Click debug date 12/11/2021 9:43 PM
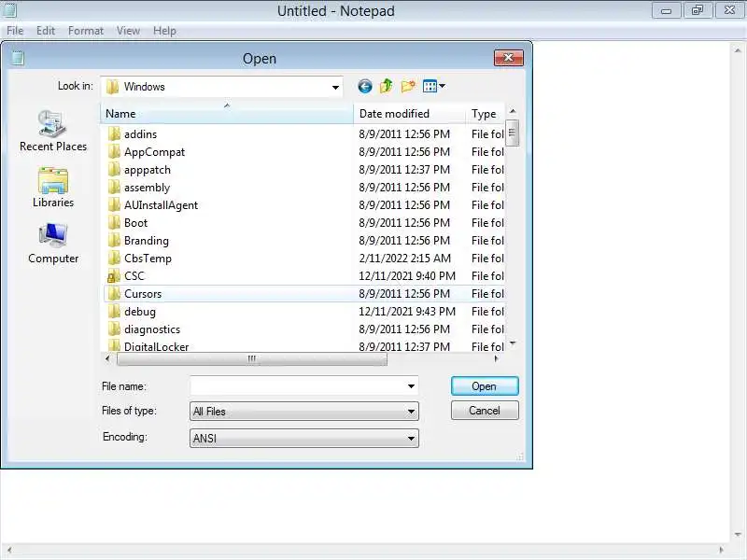Screen dimensions: 747x560 (x=407, y=312)
